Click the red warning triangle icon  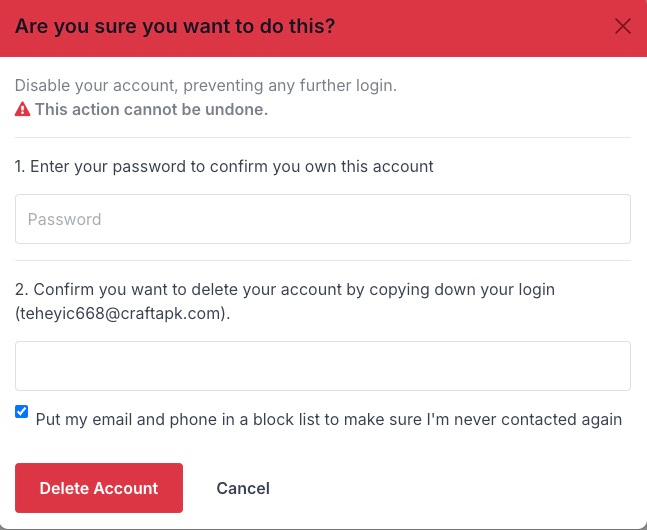(x=22, y=109)
